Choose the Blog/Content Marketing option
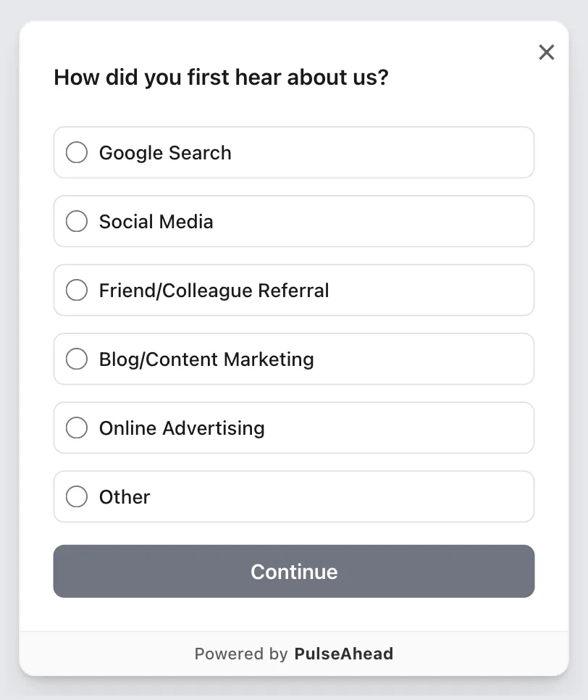The image size is (588, 700). 294,359
